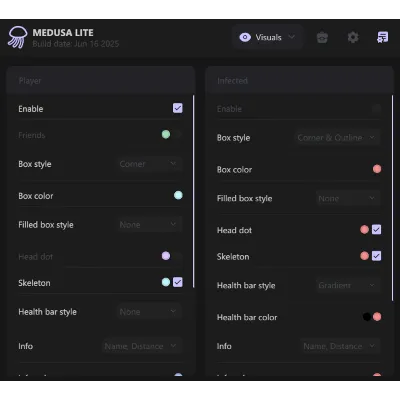The height and width of the screenshot is (400, 400).
Task: Toggle Player Head dot checkbox
Action: coord(178,256)
